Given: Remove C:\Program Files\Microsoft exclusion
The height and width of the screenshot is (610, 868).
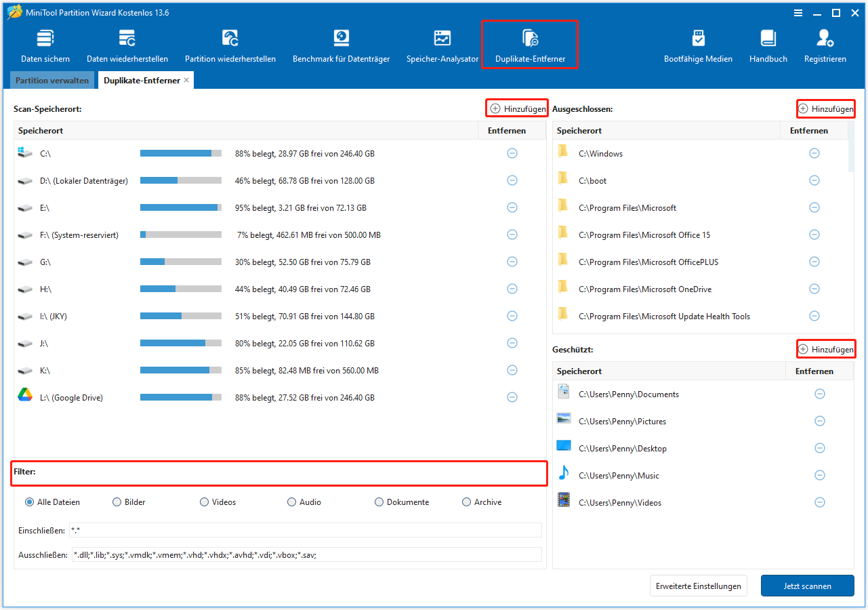Looking at the screenshot, I should coord(814,207).
